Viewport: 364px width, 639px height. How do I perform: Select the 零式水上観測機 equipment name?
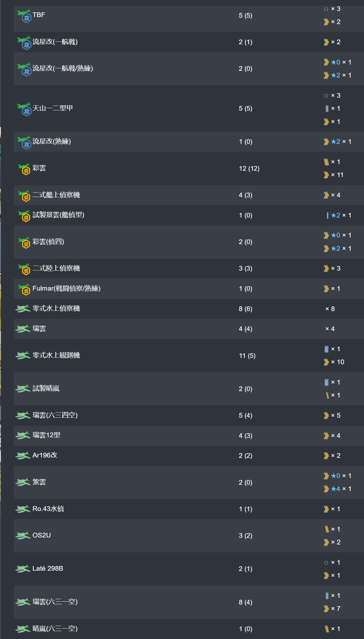coord(56,355)
